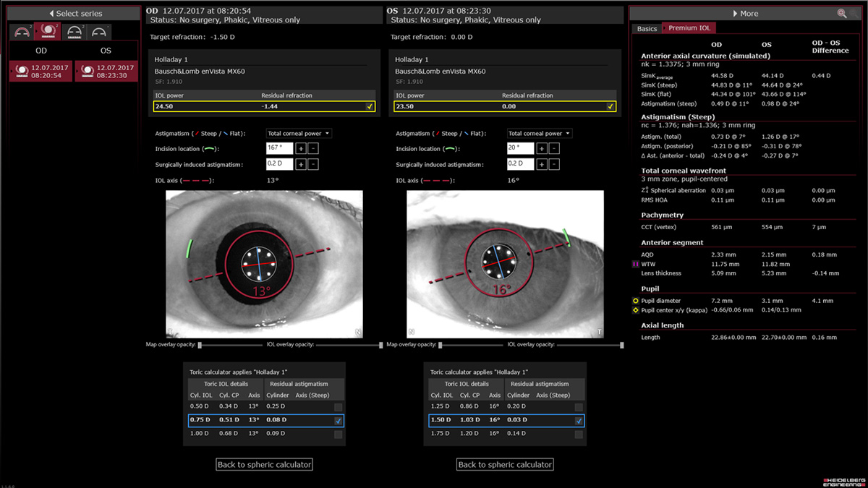Click the OS eye image
Screen dimensions: 868x488
pyautogui.click(x=505, y=263)
